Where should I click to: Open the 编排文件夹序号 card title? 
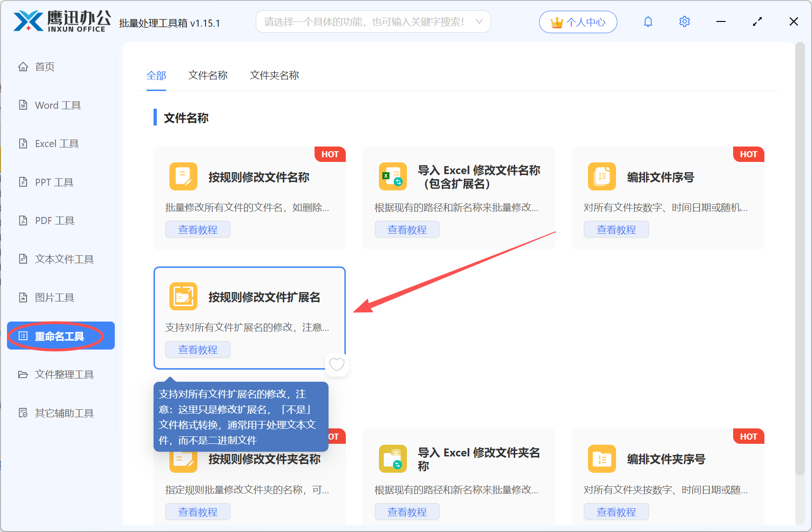[x=666, y=459]
